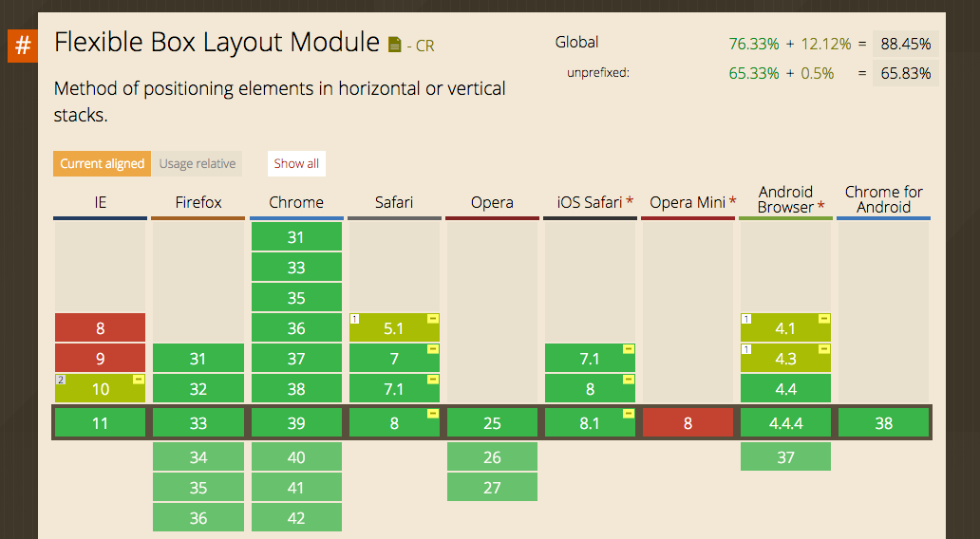Click the Android Browser 4.4.4 cell

pos(785,423)
